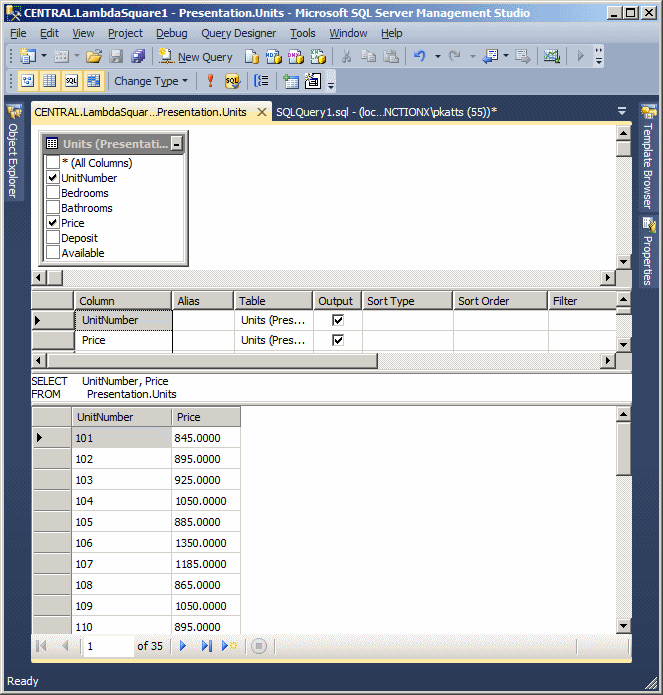The width and height of the screenshot is (663, 695).
Task: Open the Navigate Backward dropdown arrow
Action: (x=506, y=56)
